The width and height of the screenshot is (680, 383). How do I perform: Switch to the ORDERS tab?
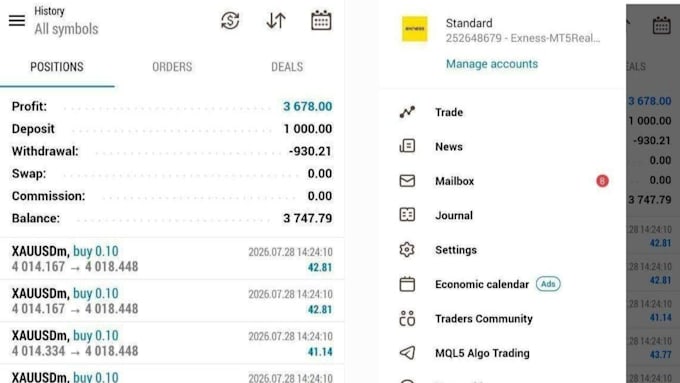click(x=172, y=67)
